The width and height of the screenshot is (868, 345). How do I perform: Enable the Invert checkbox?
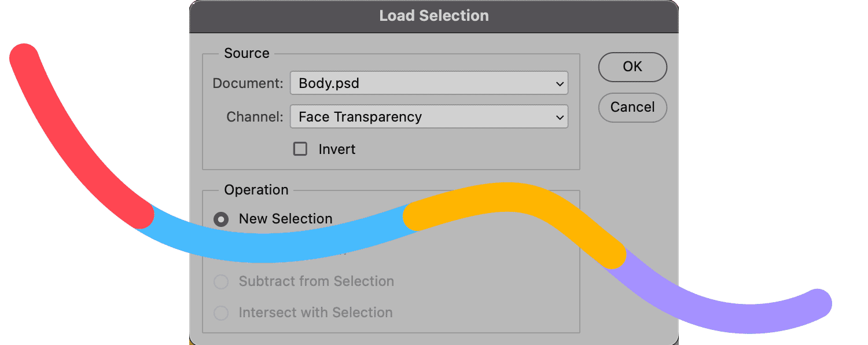click(300, 149)
